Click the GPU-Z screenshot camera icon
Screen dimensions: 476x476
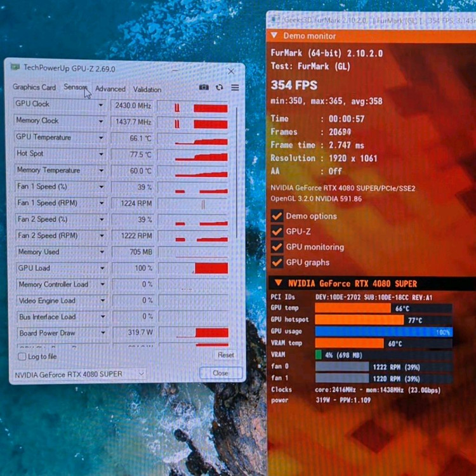[x=204, y=88]
